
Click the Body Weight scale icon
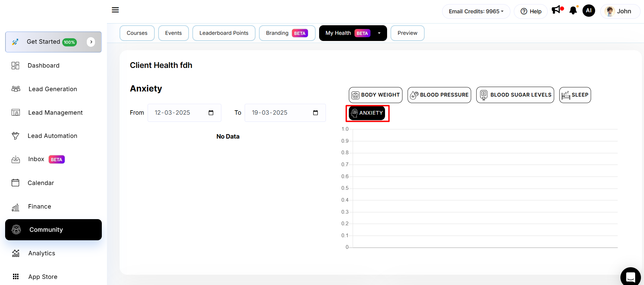tap(355, 95)
